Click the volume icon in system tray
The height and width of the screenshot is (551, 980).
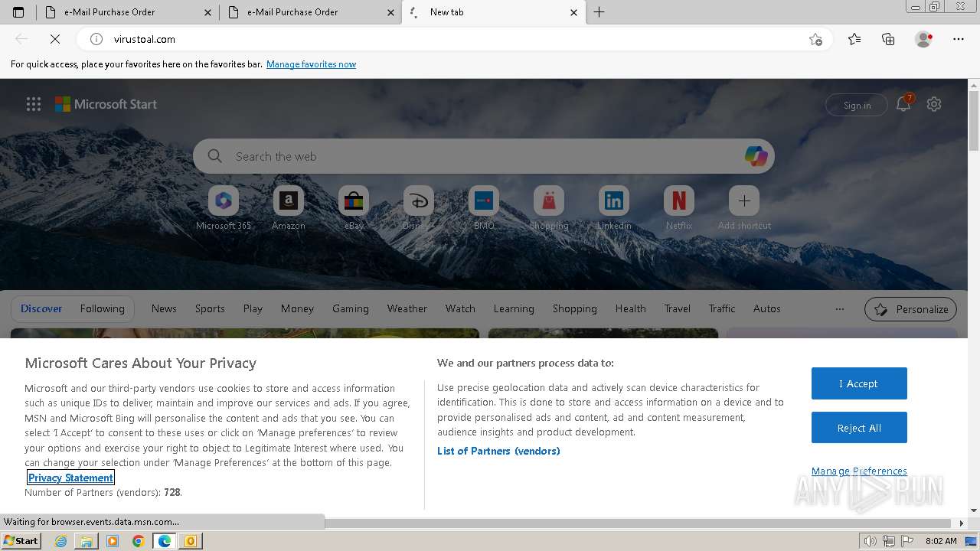point(871,541)
